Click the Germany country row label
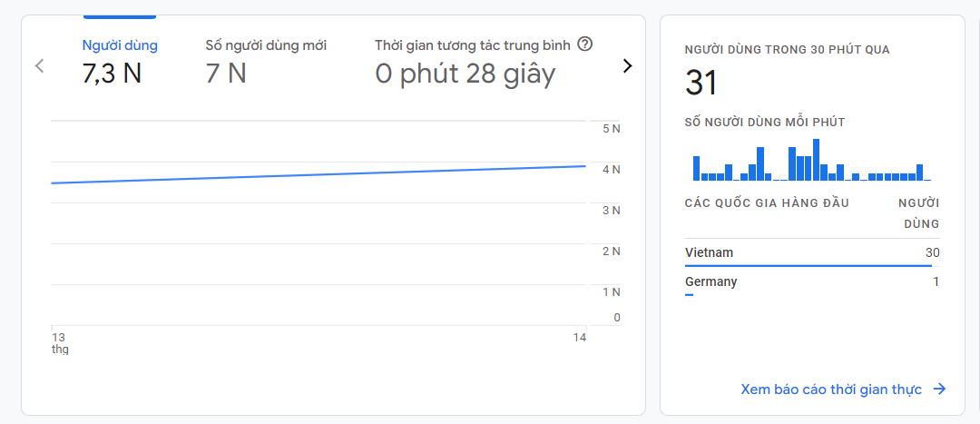980x424 pixels. point(711,281)
